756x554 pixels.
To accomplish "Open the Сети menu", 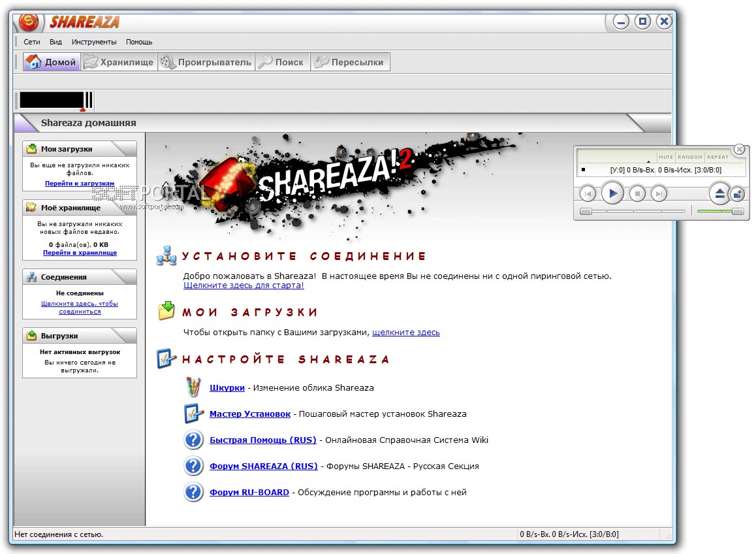I will point(32,42).
